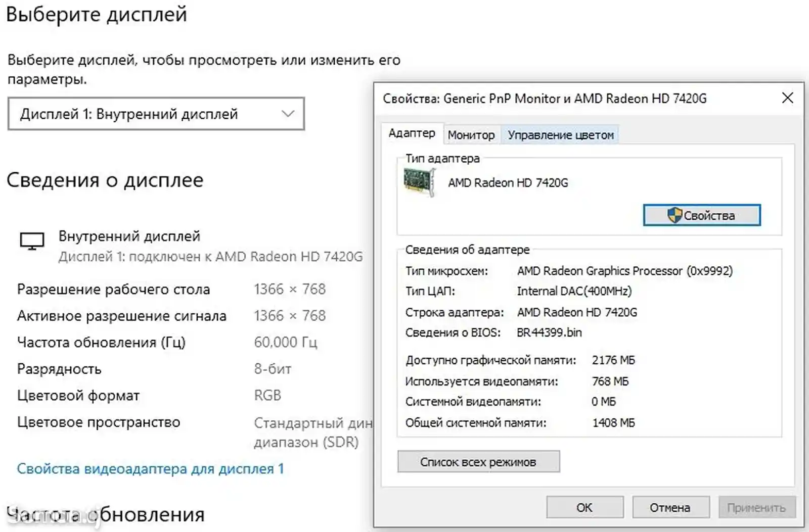Click 'Сведения о BIOS:' label
809x532 pixels.
(453, 332)
